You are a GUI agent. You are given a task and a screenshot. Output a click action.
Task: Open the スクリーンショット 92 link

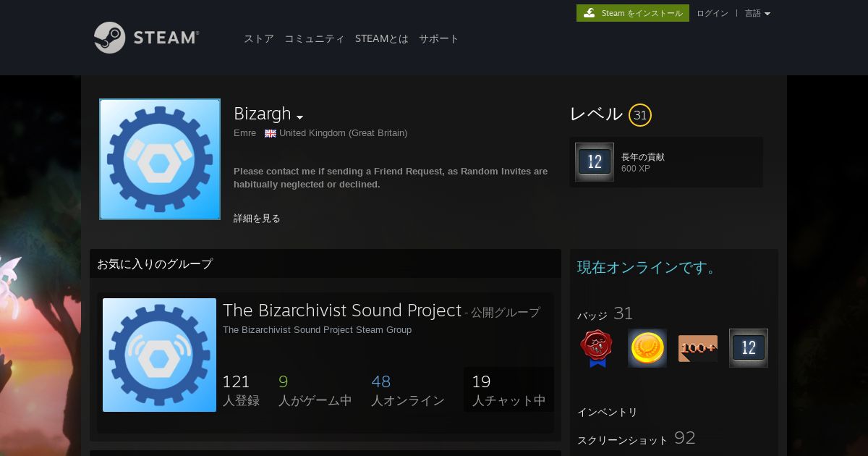tap(637, 439)
